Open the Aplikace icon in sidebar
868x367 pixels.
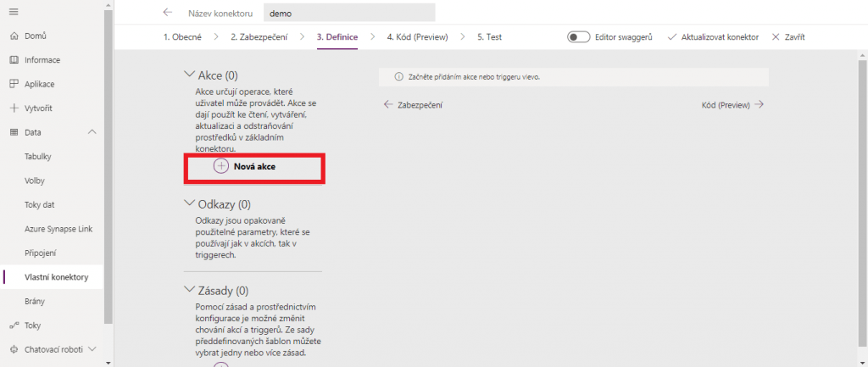pyautogui.click(x=14, y=84)
